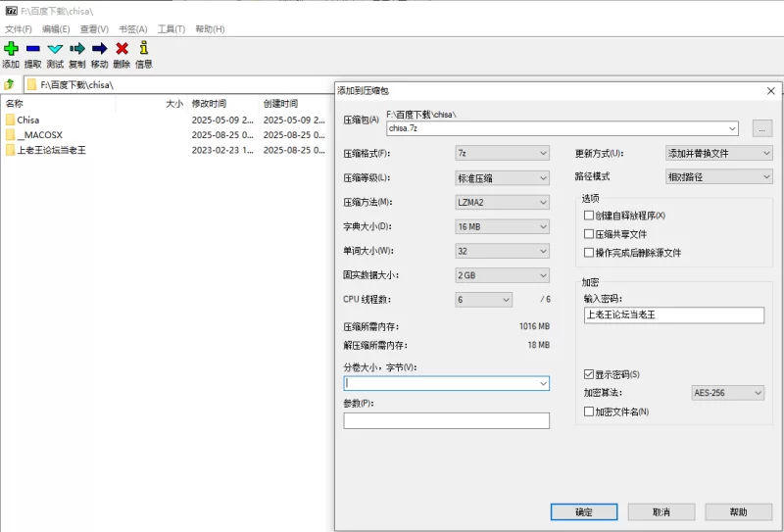Open the 编辑(E) menu
This screenshot has width=784, height=532.
(x=56, y=29)
